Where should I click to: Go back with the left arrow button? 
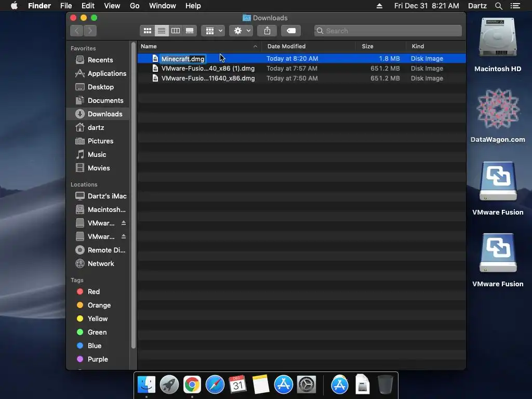77,31
